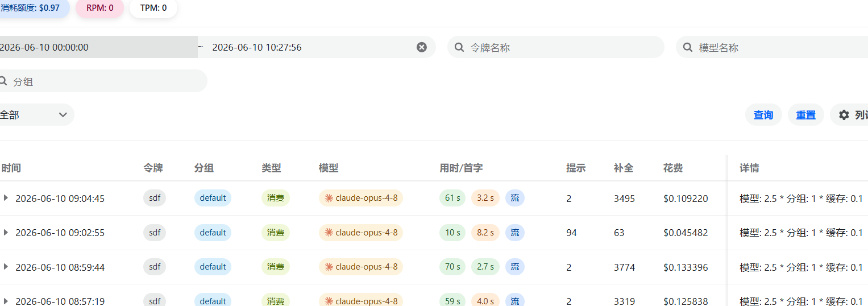This screenshot has width=868, height=306.
Task: Click the 2.7 s first-token tag
Action: [485, 267]
